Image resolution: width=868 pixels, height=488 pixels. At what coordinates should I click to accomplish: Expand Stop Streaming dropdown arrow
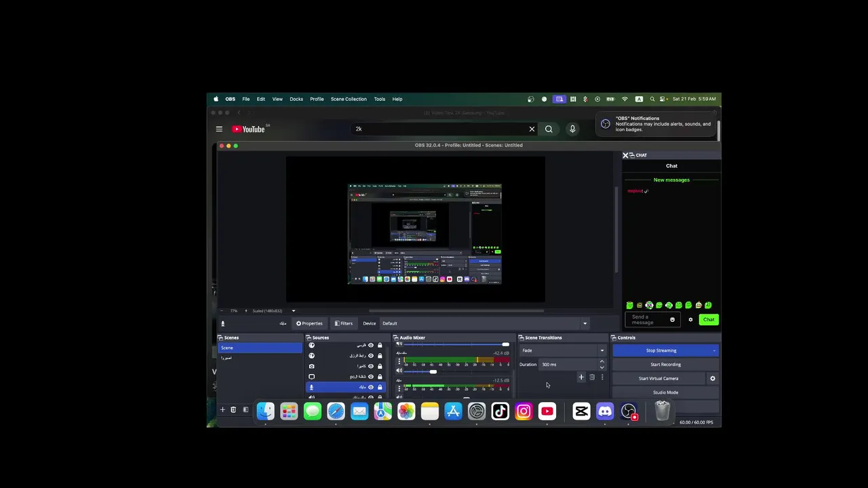point(714,350)
